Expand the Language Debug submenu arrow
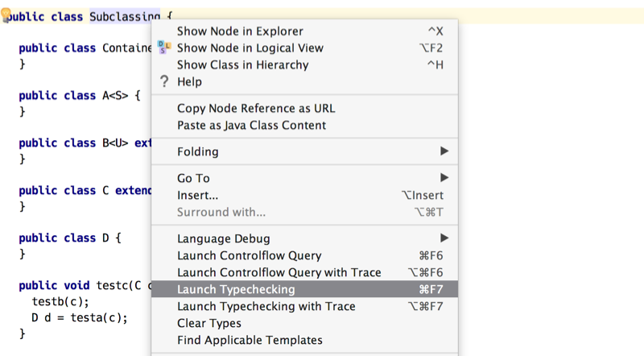 pos(444,238)
